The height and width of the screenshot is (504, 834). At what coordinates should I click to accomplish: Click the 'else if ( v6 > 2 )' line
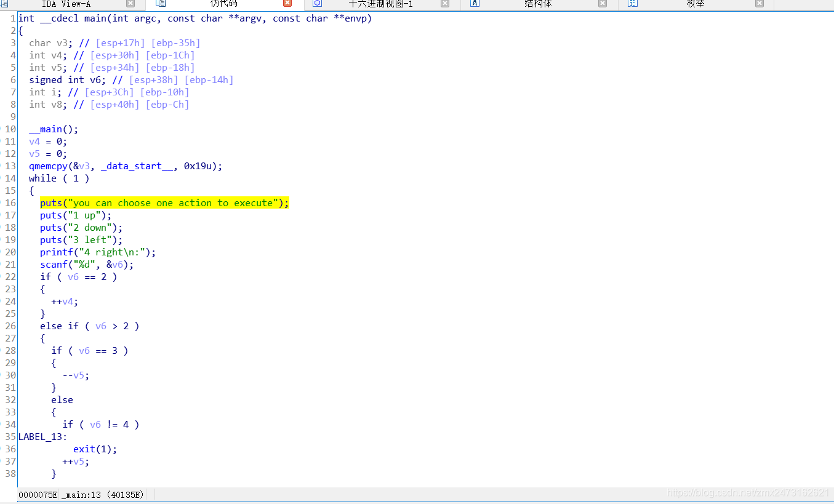click(x=90, y=326)
